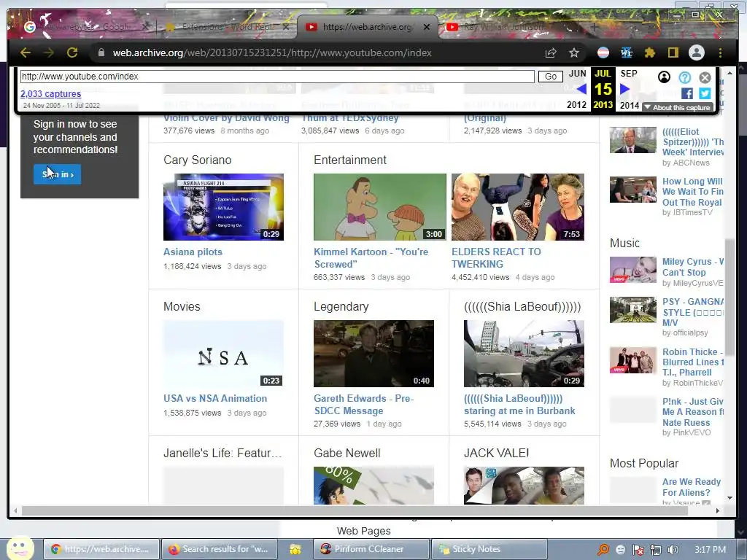Open the Chrome three-dot menu
This screenshot has height=560, width=747.
(x=720, y=52)
